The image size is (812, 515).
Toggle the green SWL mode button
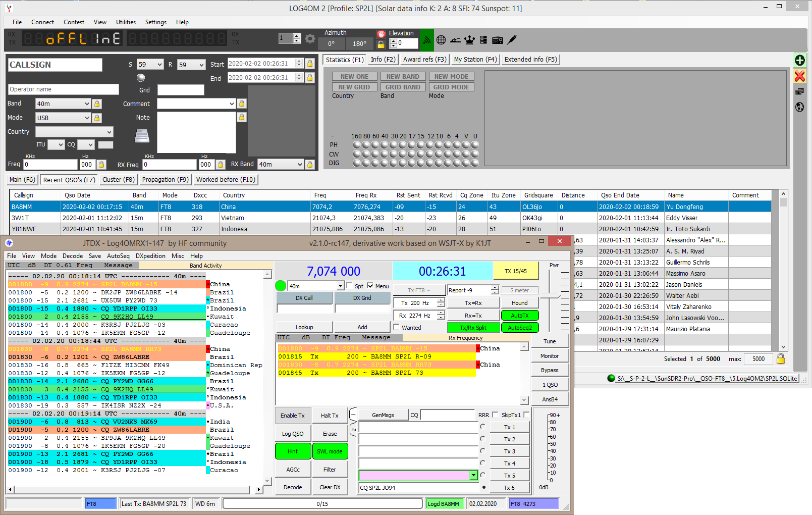pyautogui.click(x=330, y=451)
